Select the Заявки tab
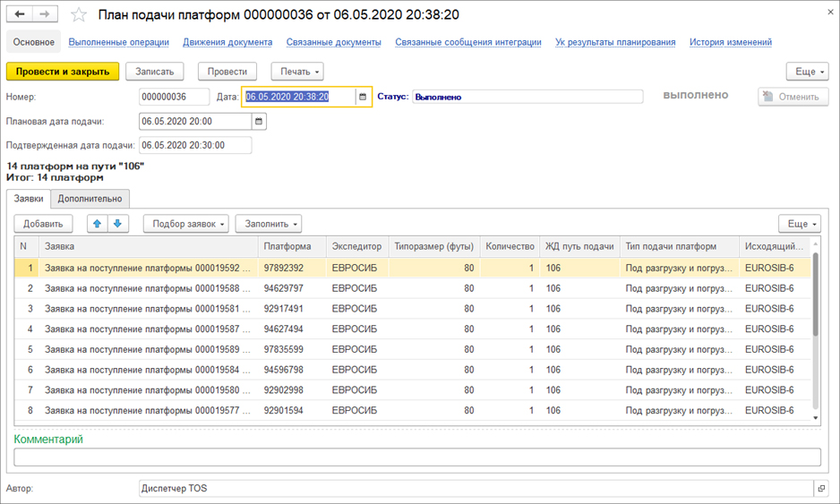 tap(29, 199)
